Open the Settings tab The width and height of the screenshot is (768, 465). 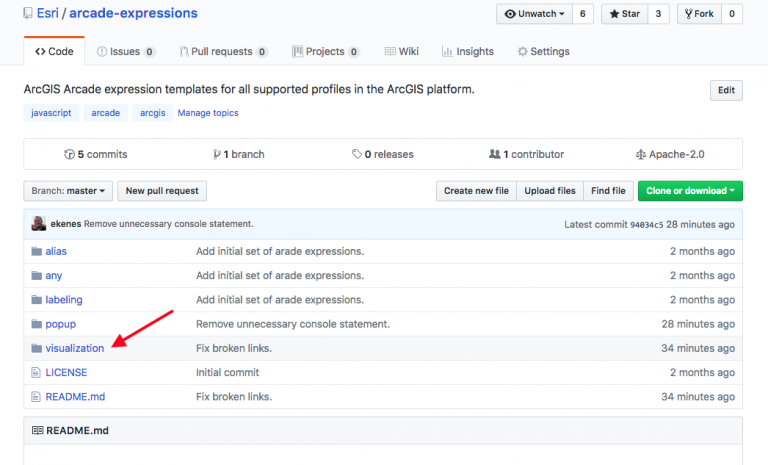pyautogui.click(x=543, y=51)
